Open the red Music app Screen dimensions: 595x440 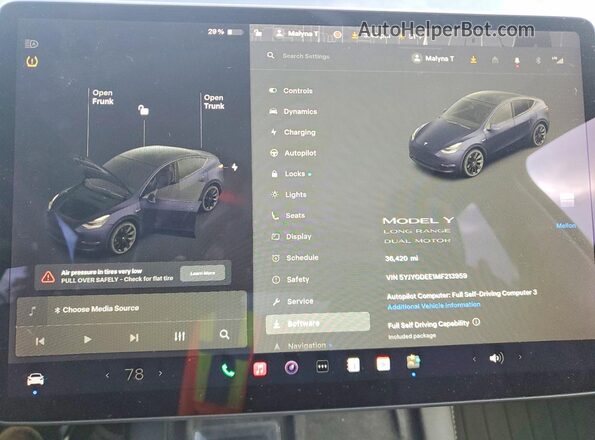pos(260,369)
